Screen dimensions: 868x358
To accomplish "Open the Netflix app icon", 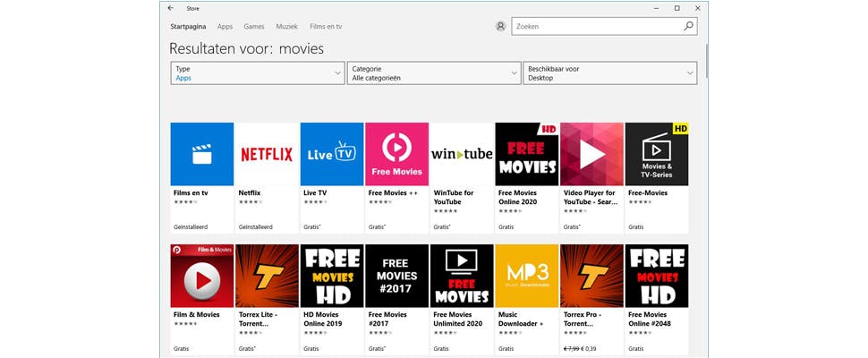I will point(267,154).
